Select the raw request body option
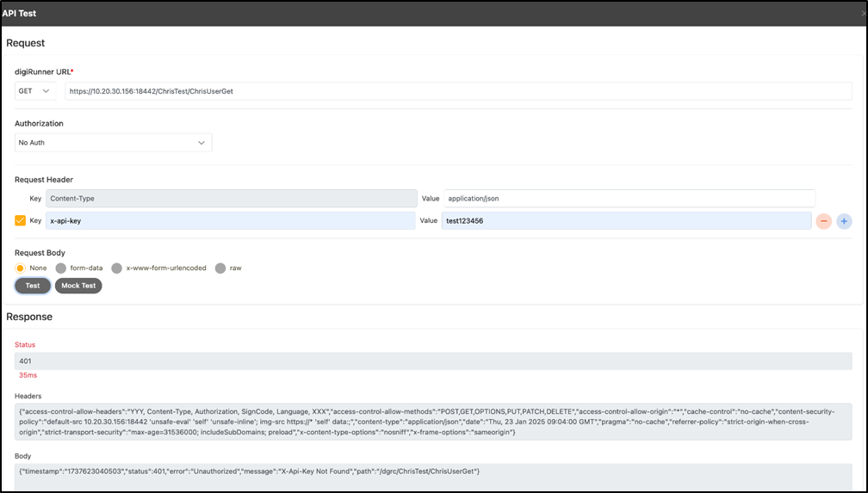The image size is (868, 493). (220, 268)
